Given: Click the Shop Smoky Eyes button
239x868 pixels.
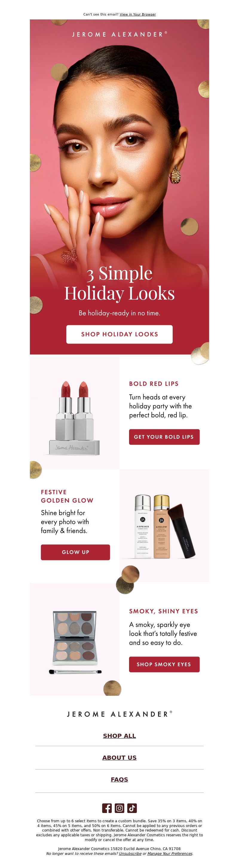Looking at the screenshot, I should [164, 664].
